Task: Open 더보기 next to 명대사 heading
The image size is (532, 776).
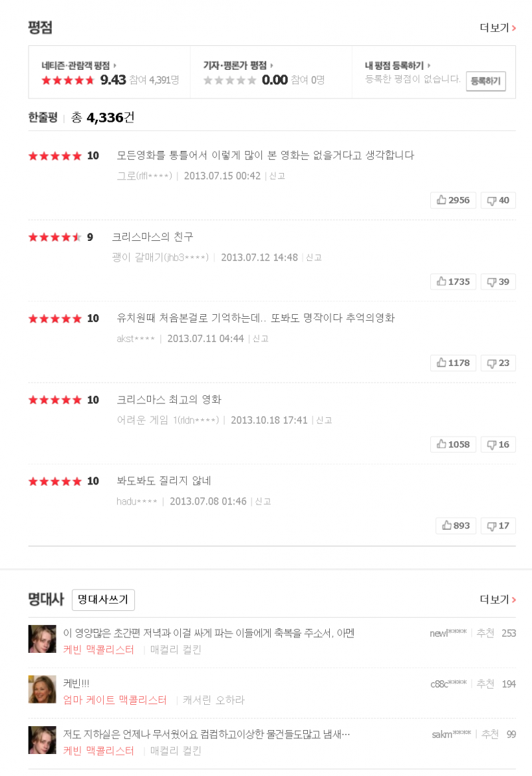Action: pyautogui.click(x=498, y=600)
